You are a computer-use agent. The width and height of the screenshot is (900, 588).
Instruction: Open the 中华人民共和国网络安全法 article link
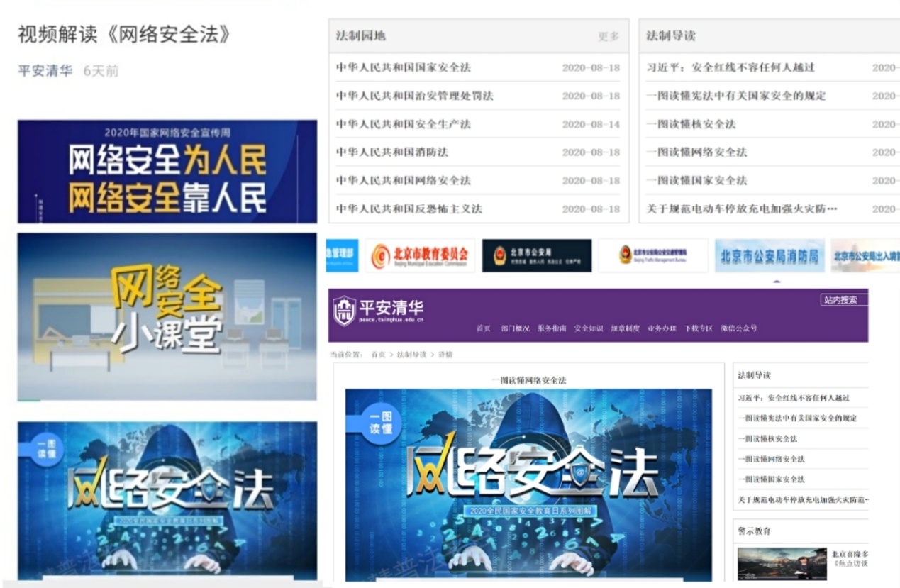click(403, 181)
